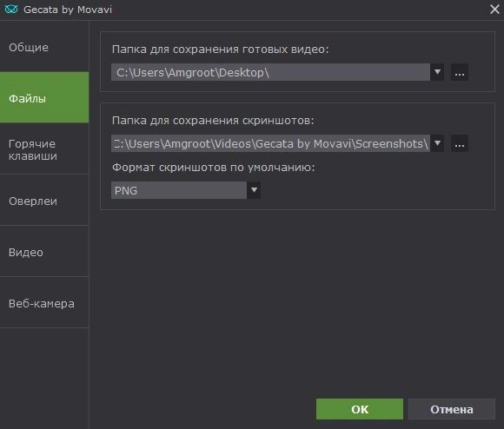Select the Файлы tab
504x429 pixels.
point(44,97)
